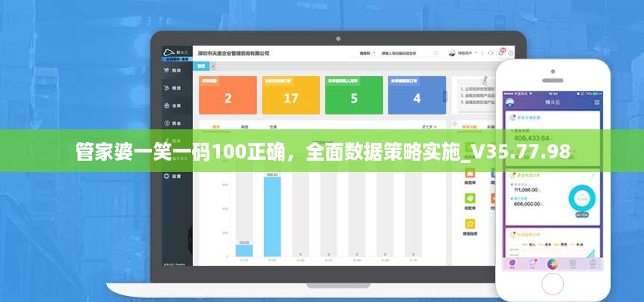Screen dimensions: 644x302
Task: Open the notification bell with red badge
Action: point(501,52)
